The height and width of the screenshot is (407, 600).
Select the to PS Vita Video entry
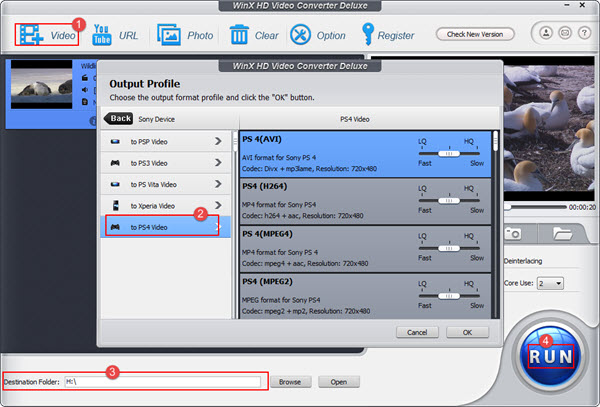coord(166,184)
